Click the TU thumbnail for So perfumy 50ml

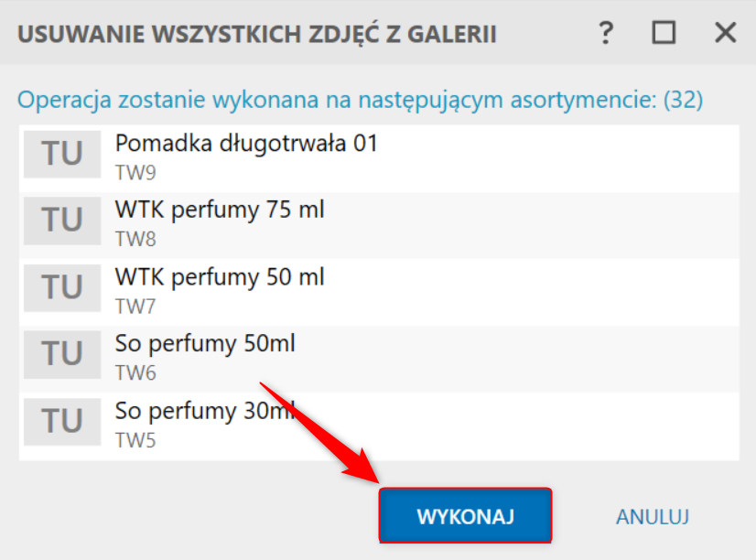pyautogui.click(x=62, y=354)
